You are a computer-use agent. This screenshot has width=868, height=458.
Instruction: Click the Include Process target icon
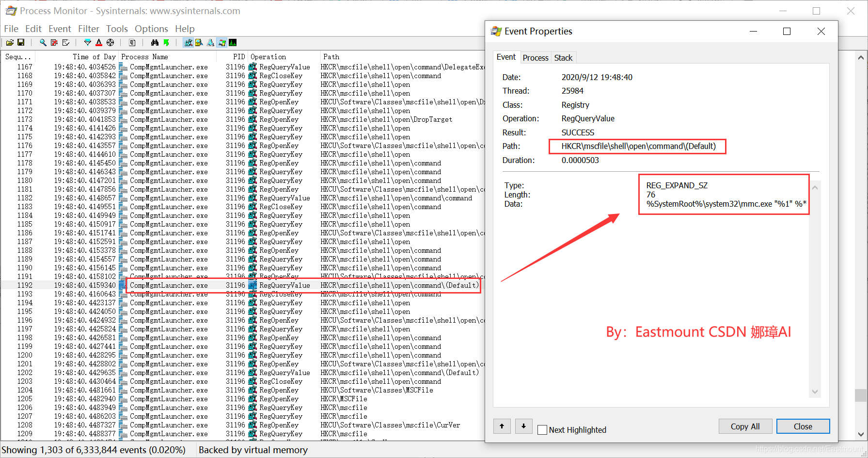click(x=110, y=43)
